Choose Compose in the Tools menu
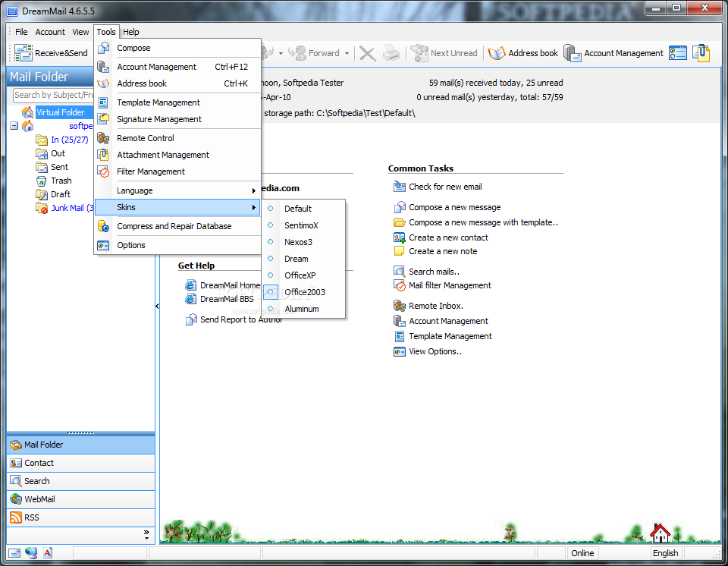Image resolution: width=728 pixels, height=566 pixels. [x=177, y=48]
